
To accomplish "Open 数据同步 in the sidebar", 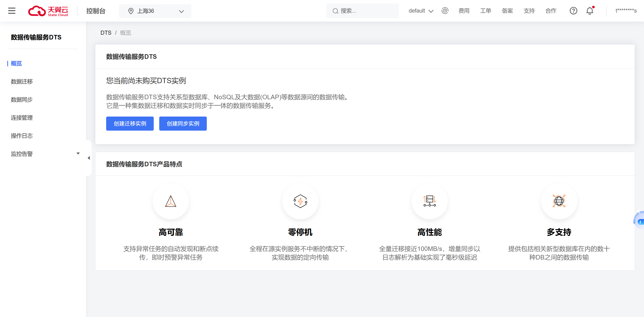I will 22,100.
